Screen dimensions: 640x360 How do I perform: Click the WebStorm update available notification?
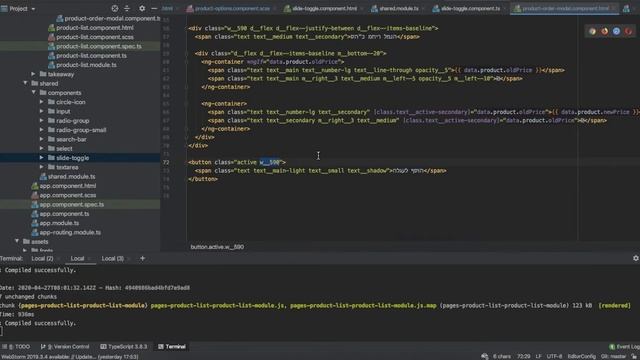point(70,356)
